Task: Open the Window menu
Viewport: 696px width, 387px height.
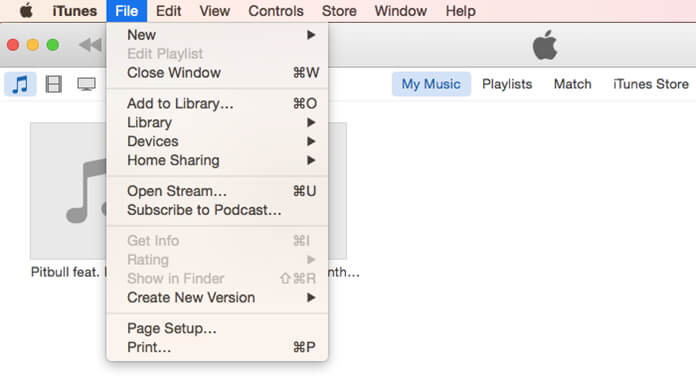Action: tap(400, 11)
